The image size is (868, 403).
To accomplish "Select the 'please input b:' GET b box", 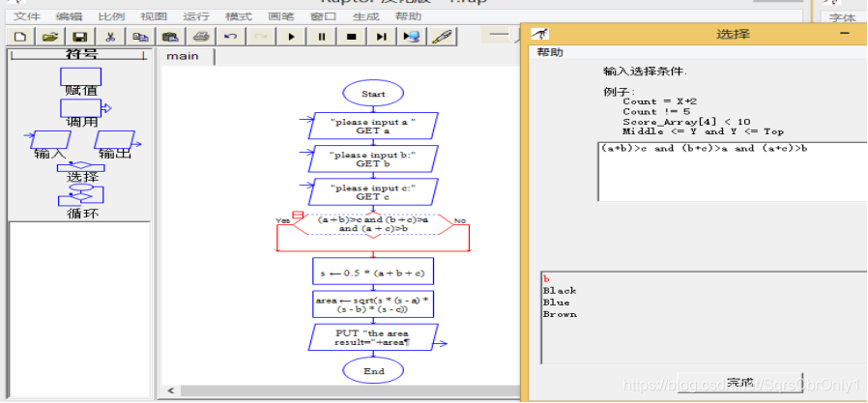I will (373, 158).
